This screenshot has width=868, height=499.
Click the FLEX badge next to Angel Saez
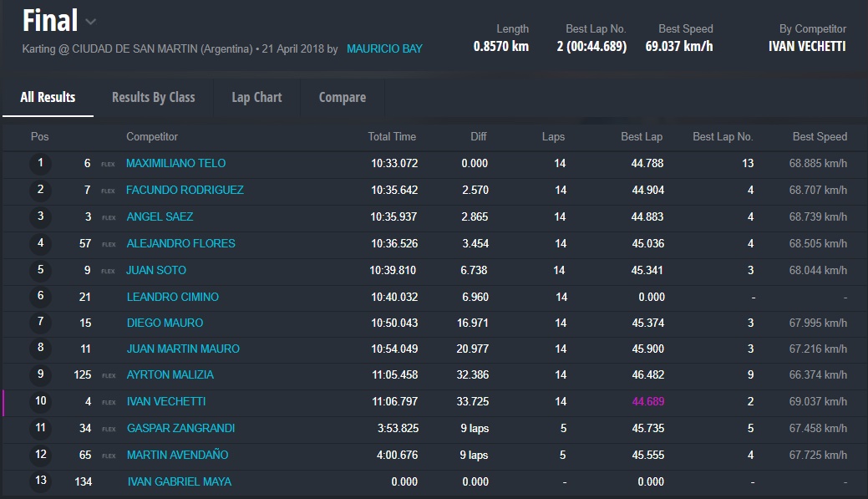coord(109,217)
